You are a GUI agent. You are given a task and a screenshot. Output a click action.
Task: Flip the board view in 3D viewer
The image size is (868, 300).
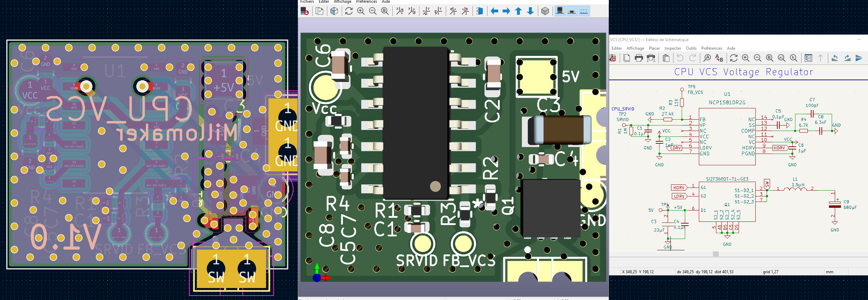tap(480, 11)
